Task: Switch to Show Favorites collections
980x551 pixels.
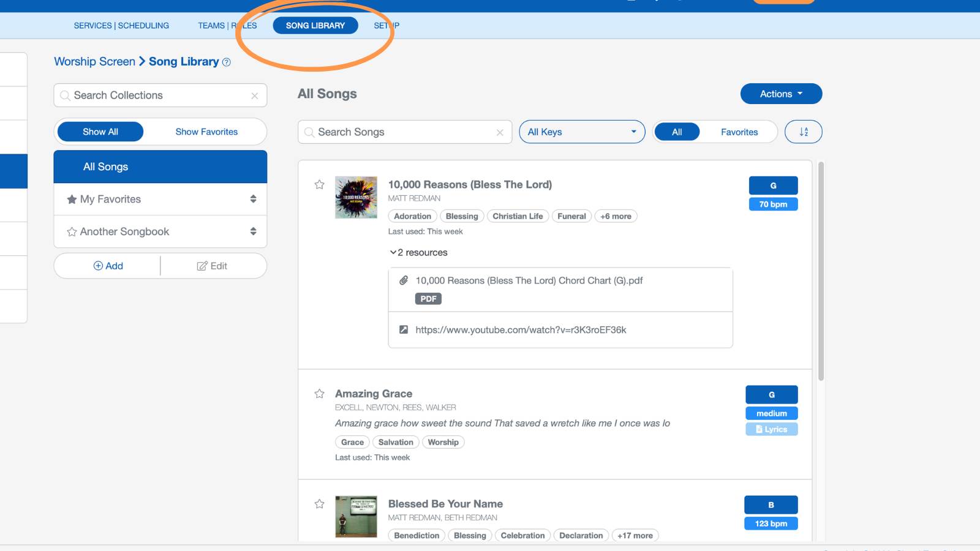Action: (206, 132)
